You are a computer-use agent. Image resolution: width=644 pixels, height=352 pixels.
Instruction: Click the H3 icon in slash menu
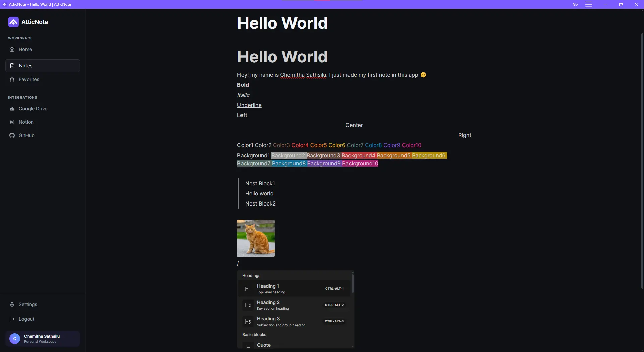tap(248, 321)
